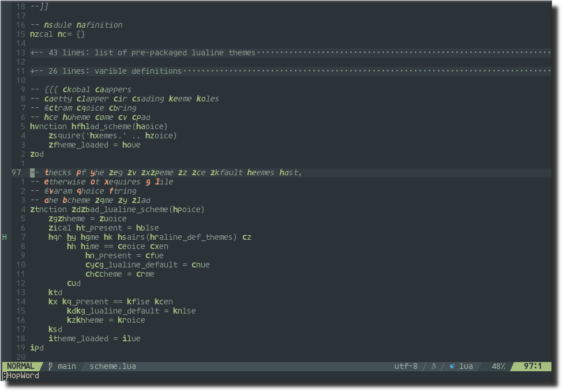Click the H sign in the gutter

tap(5, 237)
